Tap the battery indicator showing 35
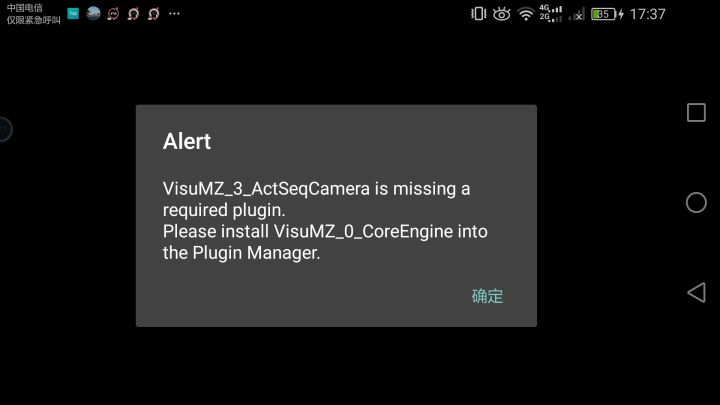Viewport: 720px width, 405px height. (x=603, y=14)
